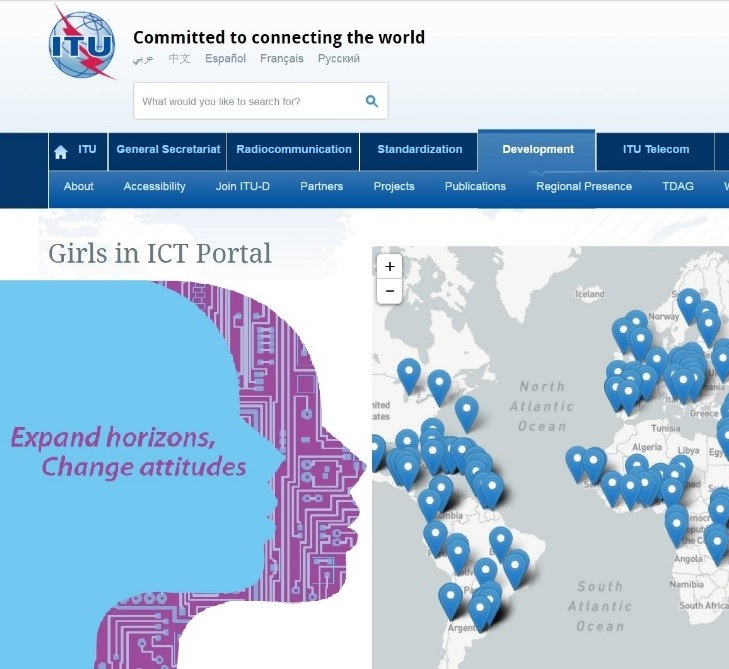
Task: Click the search magnifier icon
Action: tap(371, 101)
